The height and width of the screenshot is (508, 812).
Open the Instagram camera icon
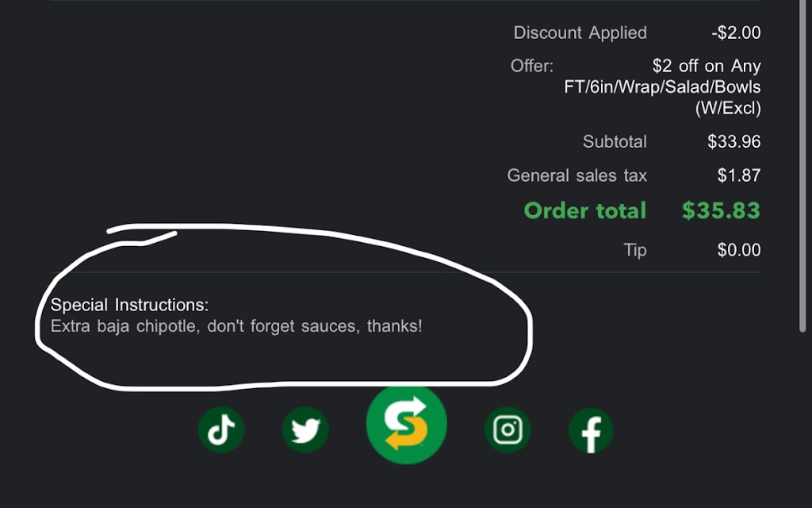click(x=507, y=430)
